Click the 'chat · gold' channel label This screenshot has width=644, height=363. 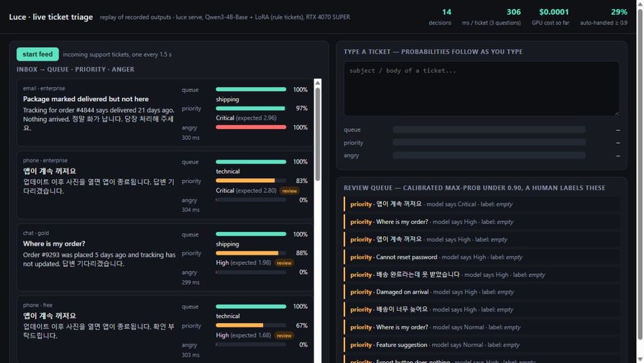35,233
